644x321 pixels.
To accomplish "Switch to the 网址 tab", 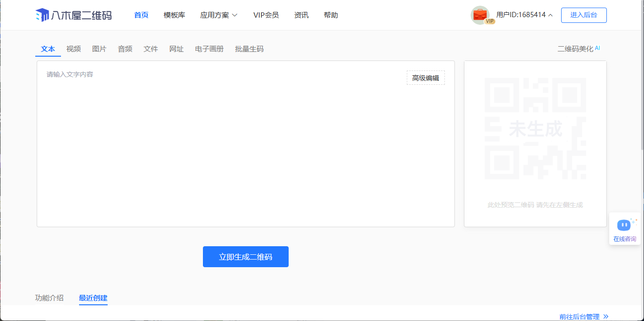I will [177, 49].
